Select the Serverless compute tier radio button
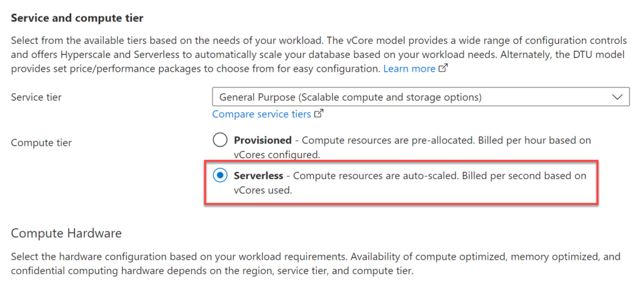Viewport: 644px width, 283px height. [220, 176]
